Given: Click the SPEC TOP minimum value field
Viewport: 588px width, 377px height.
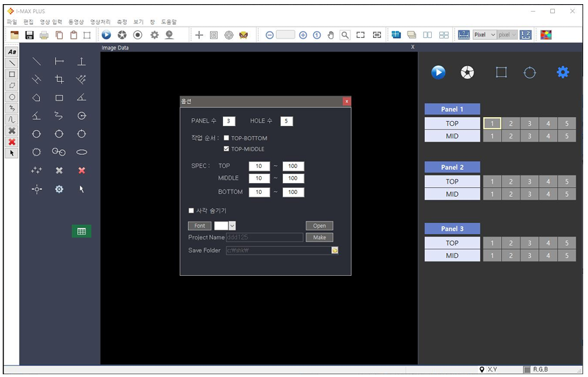Looking at the screenshot, I should (259, 166).
